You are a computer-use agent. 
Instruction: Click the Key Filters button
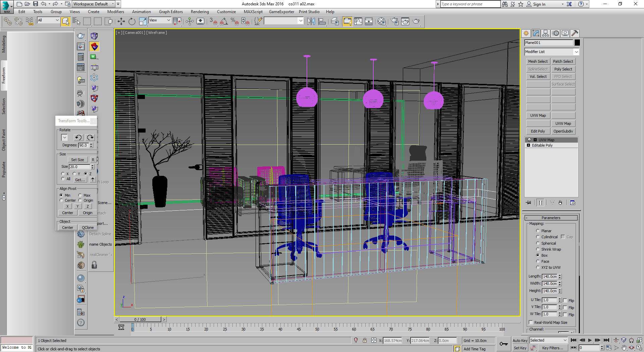click(552, 348)
